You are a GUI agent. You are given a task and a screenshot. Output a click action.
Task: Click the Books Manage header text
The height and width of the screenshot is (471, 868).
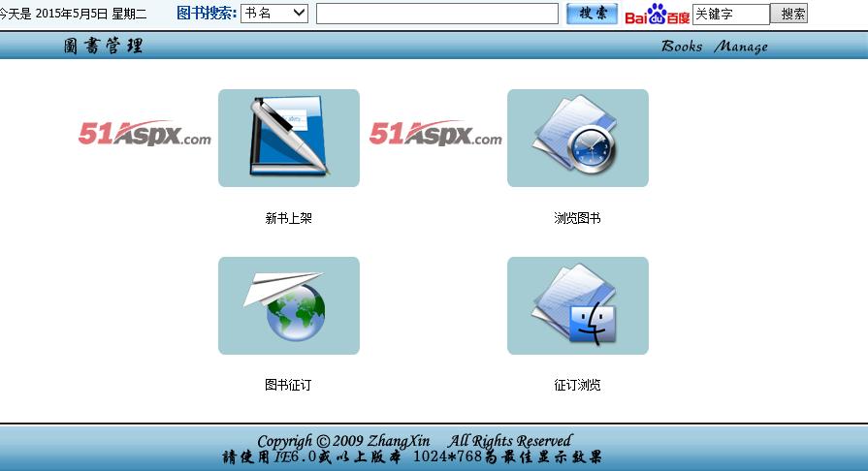[715, 46]
